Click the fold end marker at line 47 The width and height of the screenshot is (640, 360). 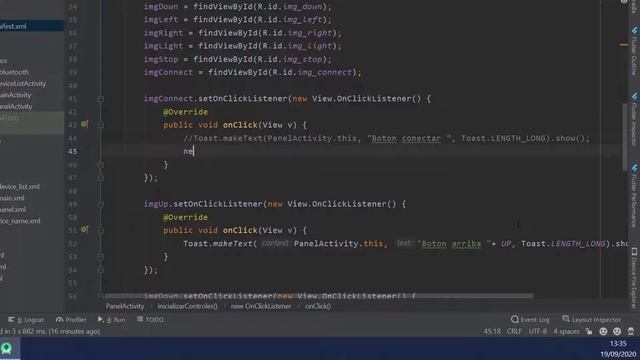coord(101,178)
